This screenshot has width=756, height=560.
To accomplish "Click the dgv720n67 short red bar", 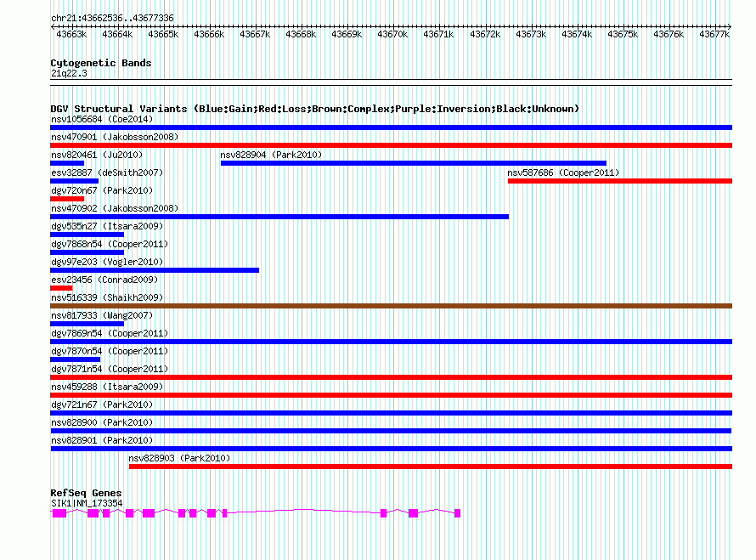I will coord(67,199).
